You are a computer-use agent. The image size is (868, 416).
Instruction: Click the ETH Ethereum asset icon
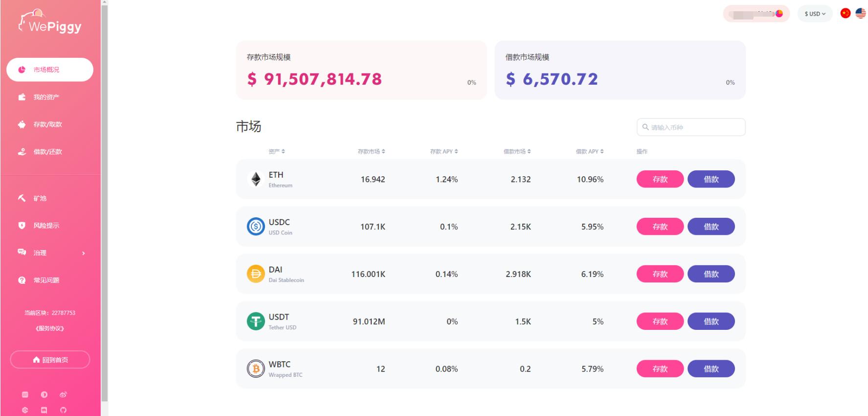click(256, 179)
